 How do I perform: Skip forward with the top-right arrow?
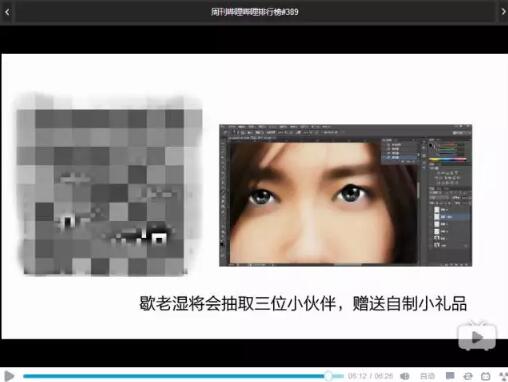click(x=503, y=12)
